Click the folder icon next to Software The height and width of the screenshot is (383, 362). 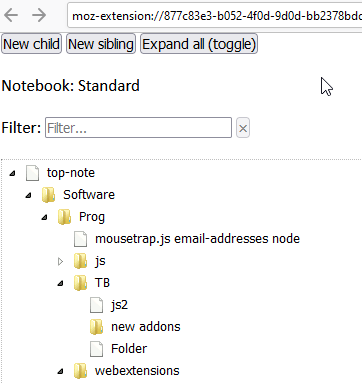point(49,195)
